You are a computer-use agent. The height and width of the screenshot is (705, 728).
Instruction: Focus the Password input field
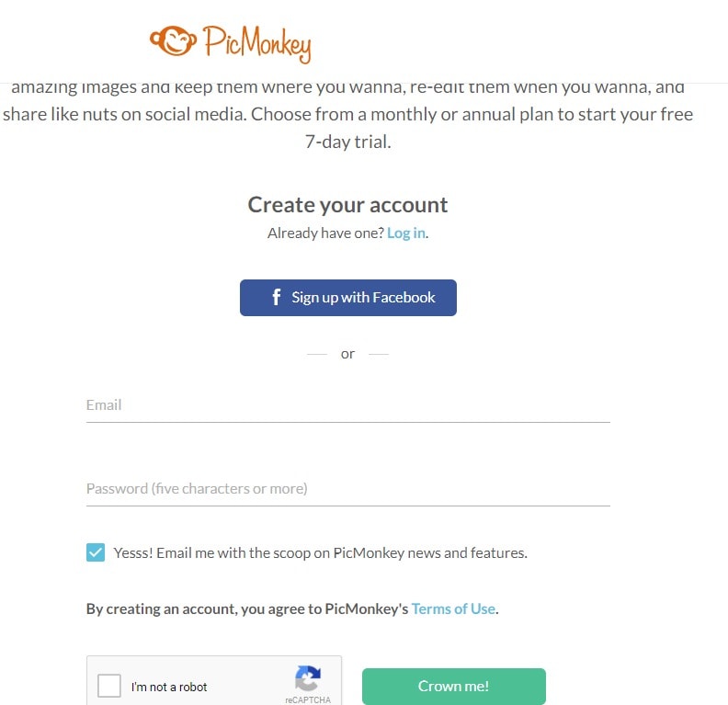[348, 489]
